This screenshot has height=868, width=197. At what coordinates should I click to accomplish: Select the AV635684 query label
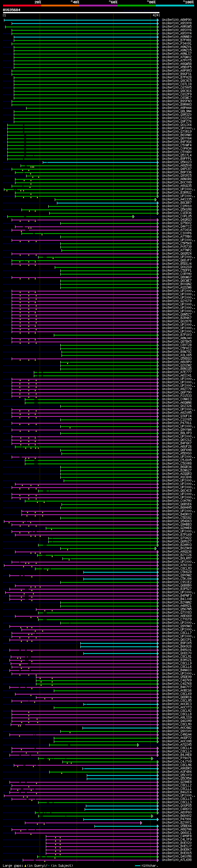(x=11, y=10)
